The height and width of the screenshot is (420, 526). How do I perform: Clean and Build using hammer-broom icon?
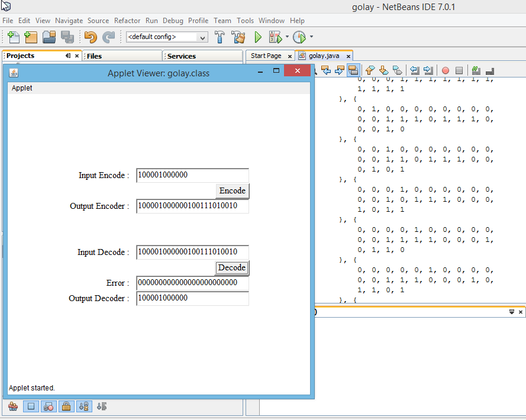point(237,37)
